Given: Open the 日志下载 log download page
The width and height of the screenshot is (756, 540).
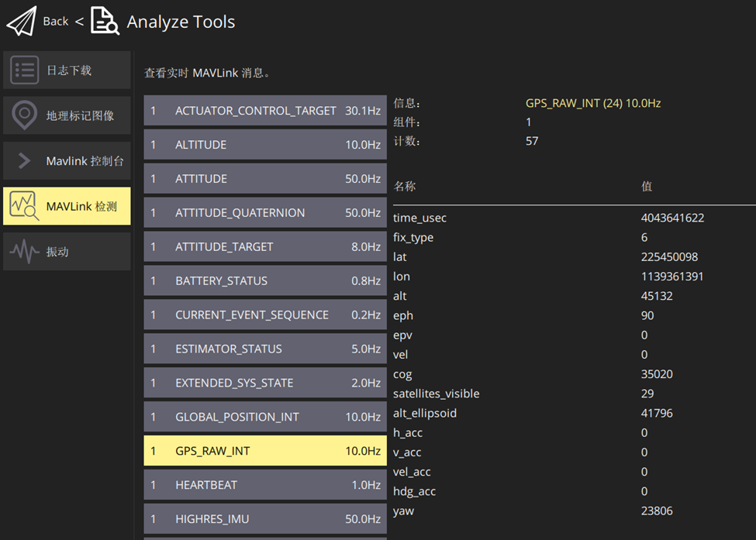Looking at the screenshot, I should click(x=69, y=71).
